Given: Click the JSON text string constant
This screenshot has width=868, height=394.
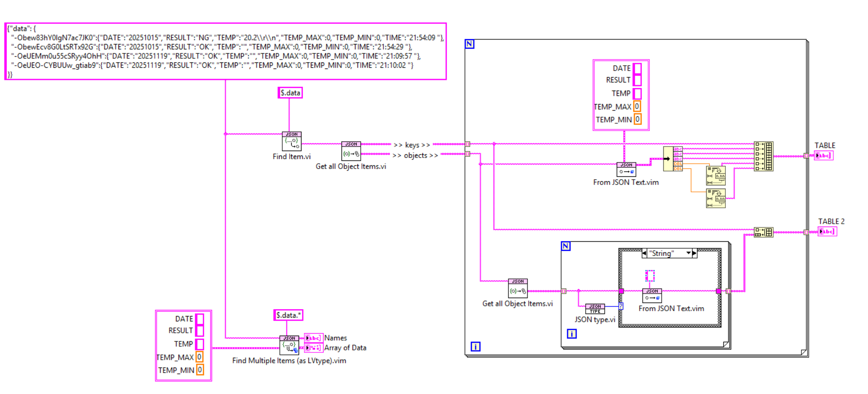Looking at the screenshot, I should [225, 51].
